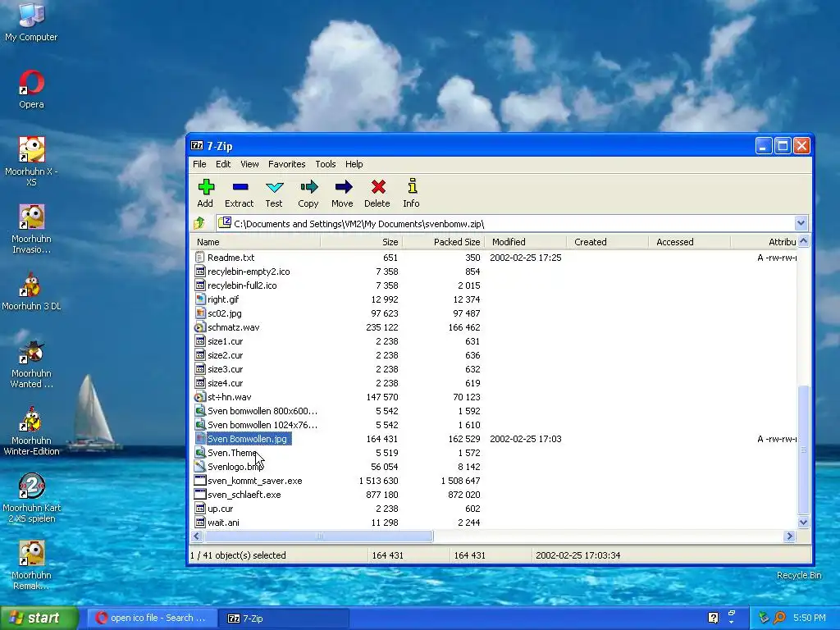The width and height of the screenshot is (840, 630).
Task: Sort by the Name column header
Action: [x=256, y=242]
